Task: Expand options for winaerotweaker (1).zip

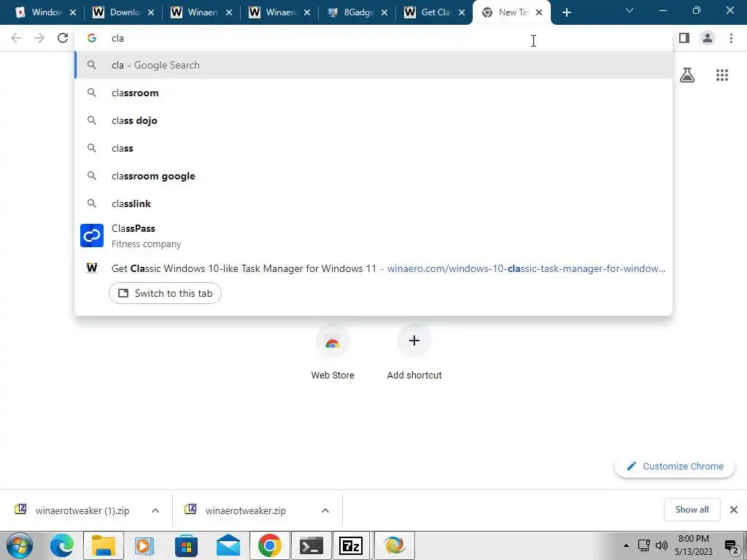Action: pyautogui.click(x=155, y=510)
